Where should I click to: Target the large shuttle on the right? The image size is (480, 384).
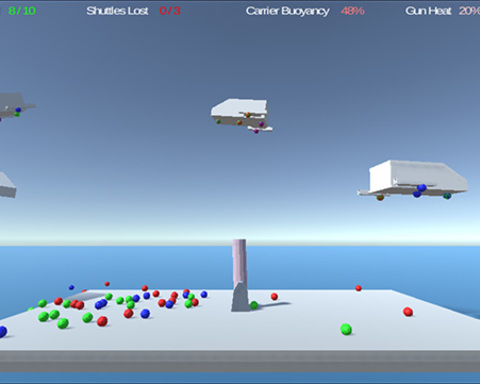click(x=413, y=180)
